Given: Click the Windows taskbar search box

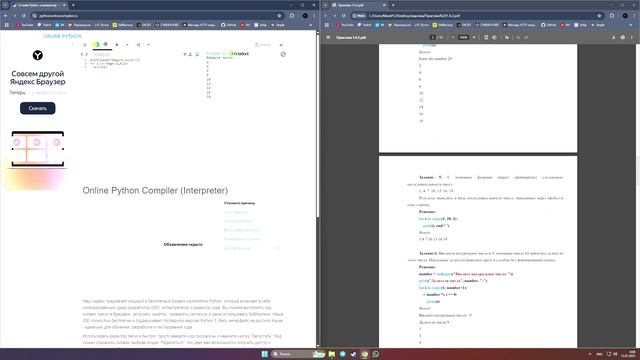Looking at the screenshot, I should pos(297,354).
